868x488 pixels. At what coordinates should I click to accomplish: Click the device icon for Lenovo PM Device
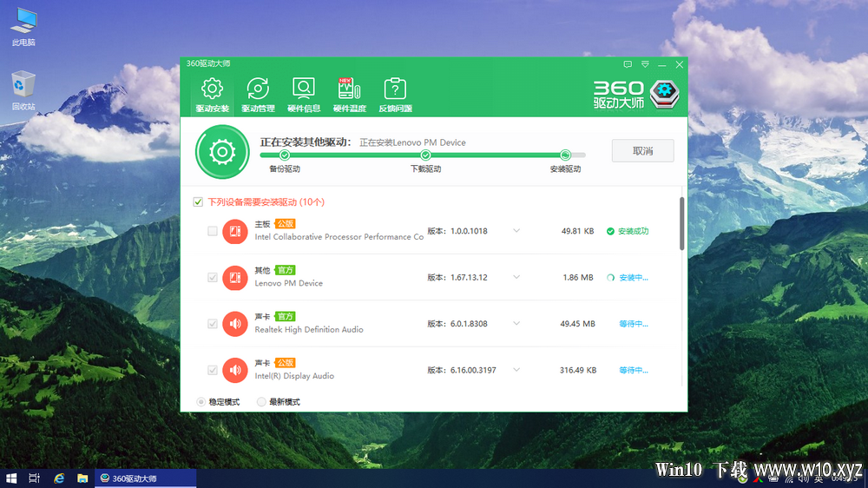[x=234, y=278]
